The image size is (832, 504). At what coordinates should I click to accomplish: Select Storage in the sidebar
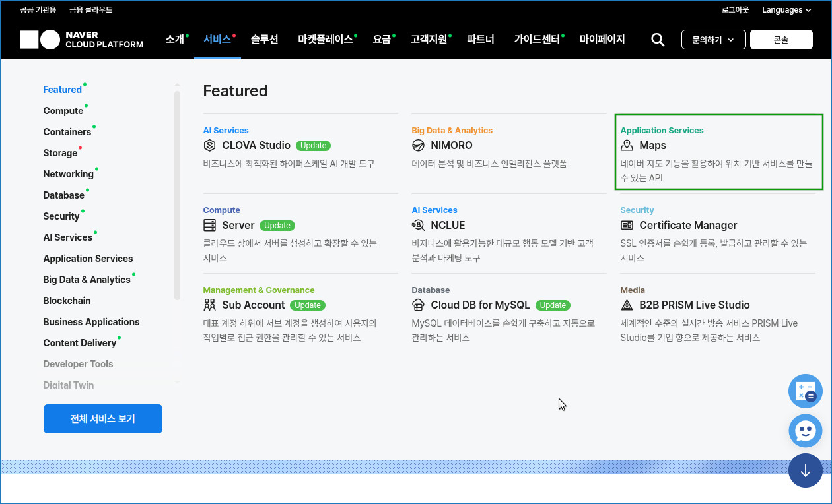(61, 153)
